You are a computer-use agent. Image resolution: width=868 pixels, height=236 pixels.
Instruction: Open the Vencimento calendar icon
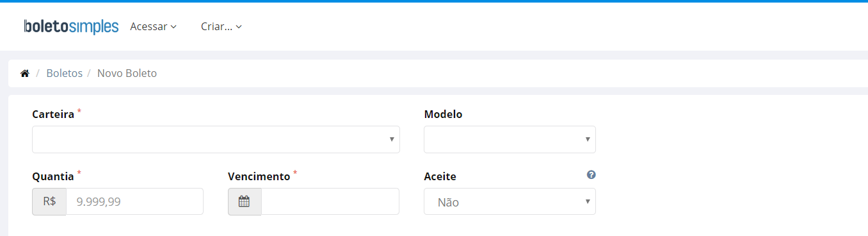pos(244,201)
